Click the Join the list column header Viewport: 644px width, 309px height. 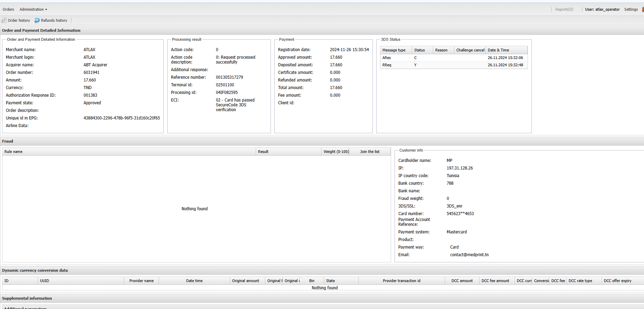[369, 152]
